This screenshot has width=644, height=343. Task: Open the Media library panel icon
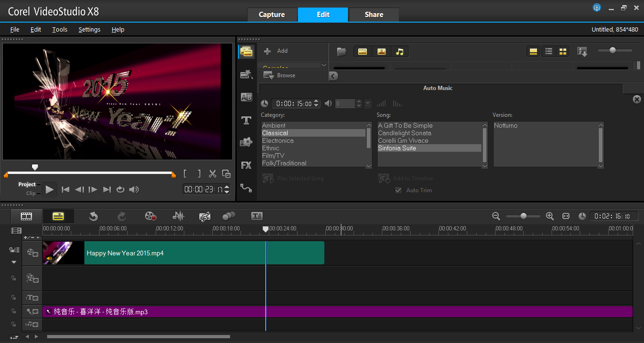[x=246, y=51]
